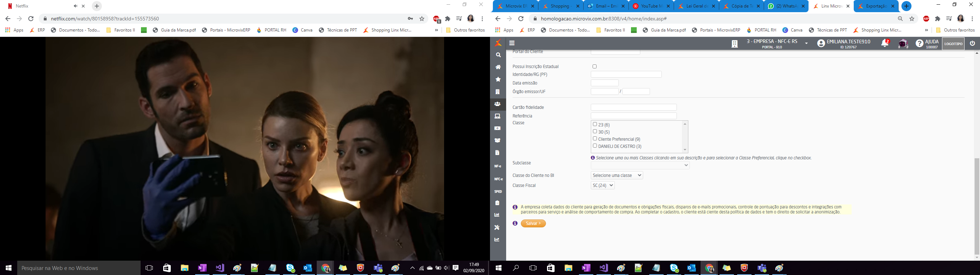The width and height of the screenshot is (980, 275).
Task: Click the Linx logo in Microvix header
Action: [x=498, y=43]
